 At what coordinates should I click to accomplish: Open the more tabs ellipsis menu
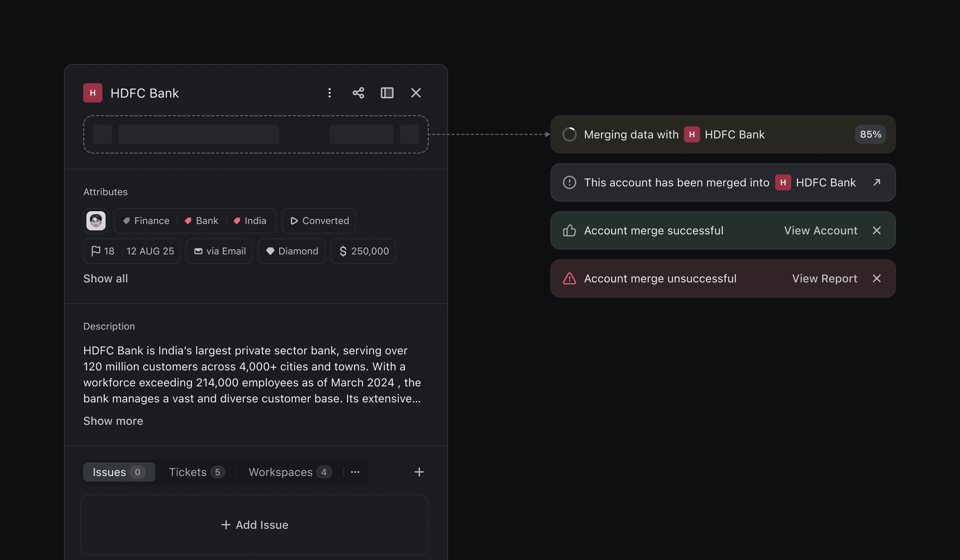[355, 472]
